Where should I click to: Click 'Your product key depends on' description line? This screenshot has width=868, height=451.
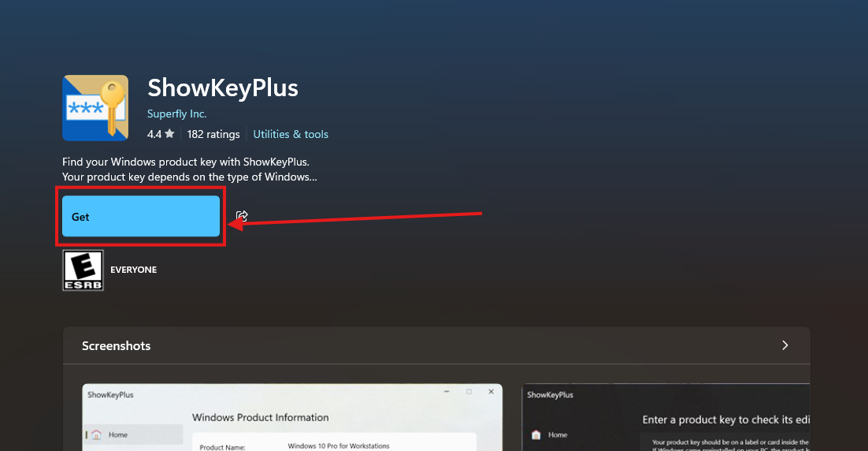pos(189,177)
